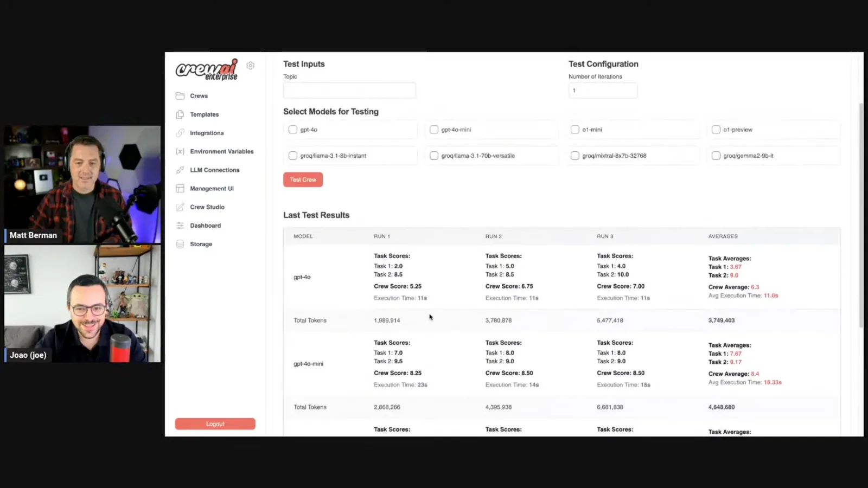
Task: Focus the Topic input field
Action: pyautogui.click(x=349, y=90)
